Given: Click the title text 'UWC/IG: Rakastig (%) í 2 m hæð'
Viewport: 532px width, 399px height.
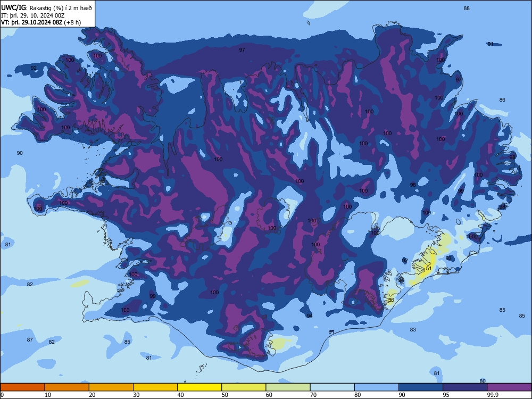Looking at the screenshot, I should [x=46, y=7].
